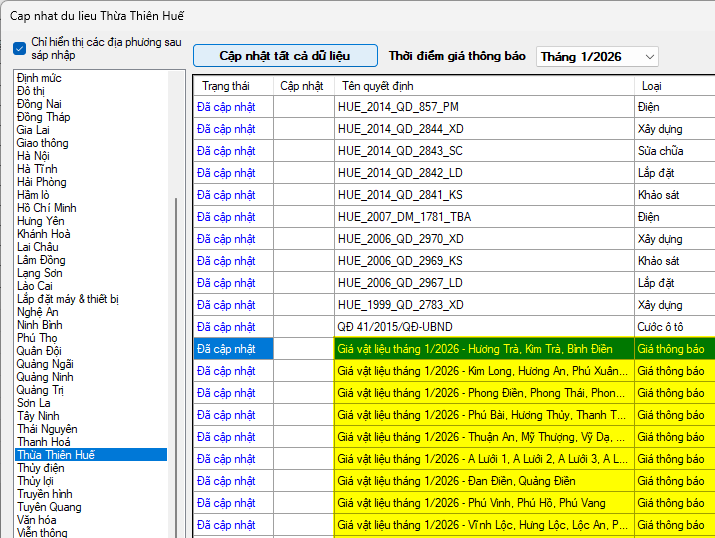This screenshot has height=538, width=715.
Task: Click the Phú Vinh, Phú Hồ, Phú Vang row
Action: pos(484,503)
